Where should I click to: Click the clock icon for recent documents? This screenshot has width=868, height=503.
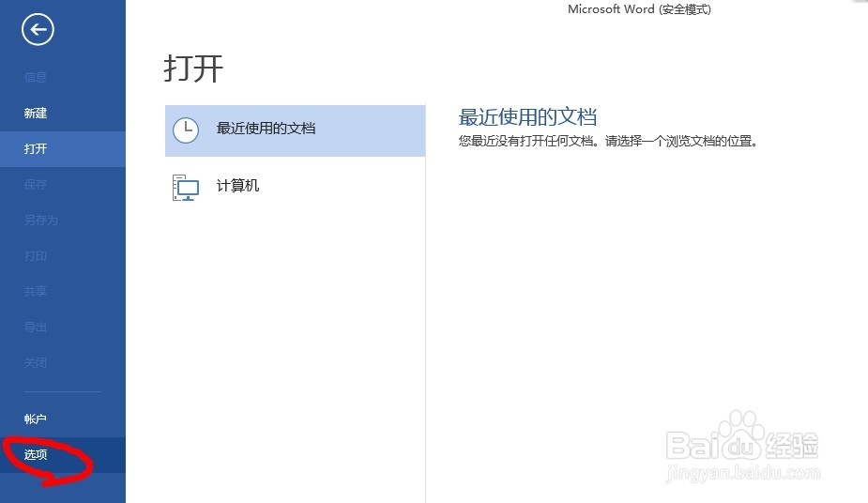pos(186,130)
